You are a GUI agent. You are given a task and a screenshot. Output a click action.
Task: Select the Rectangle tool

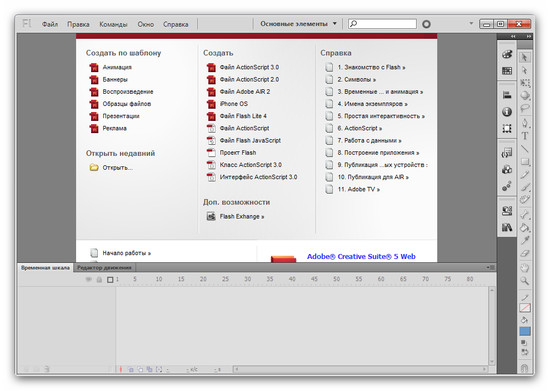tap(525, 162)
